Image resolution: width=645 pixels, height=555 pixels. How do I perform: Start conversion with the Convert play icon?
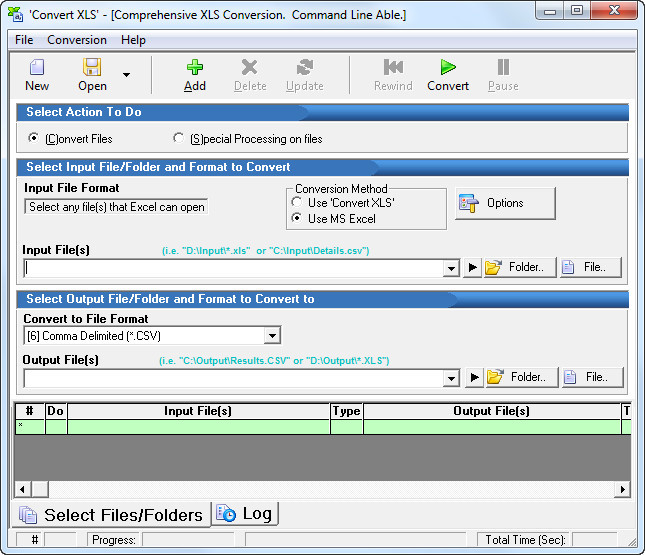pyautogui.click(x=448, y=67)
